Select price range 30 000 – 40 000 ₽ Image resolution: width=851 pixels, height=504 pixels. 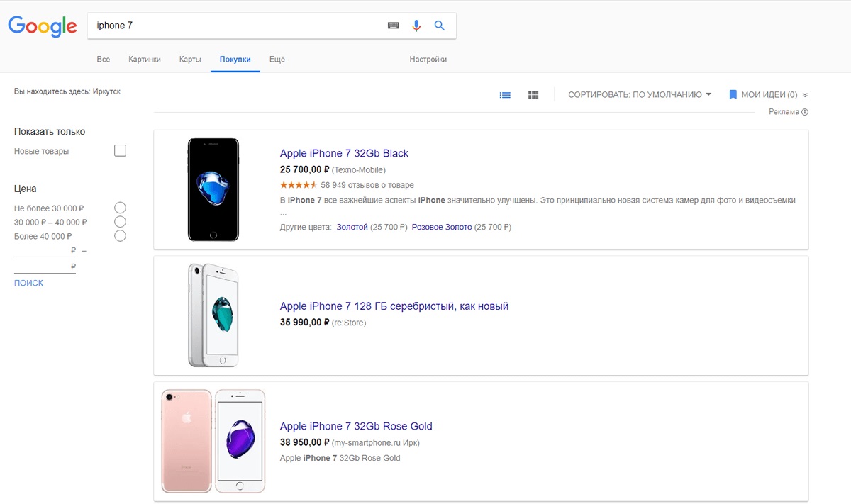pos(120,222)
